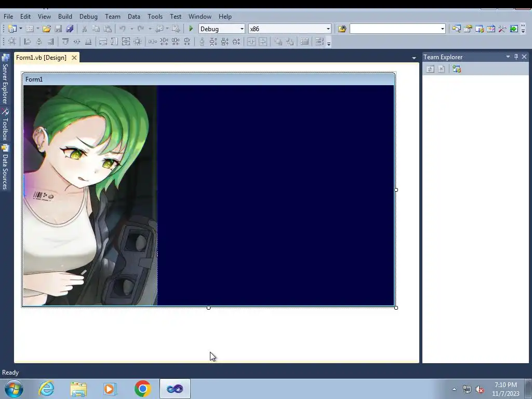Viewport: 532px width, 399px height.
Task: Click Align Lefts layout icon
Action: point(28,42)
